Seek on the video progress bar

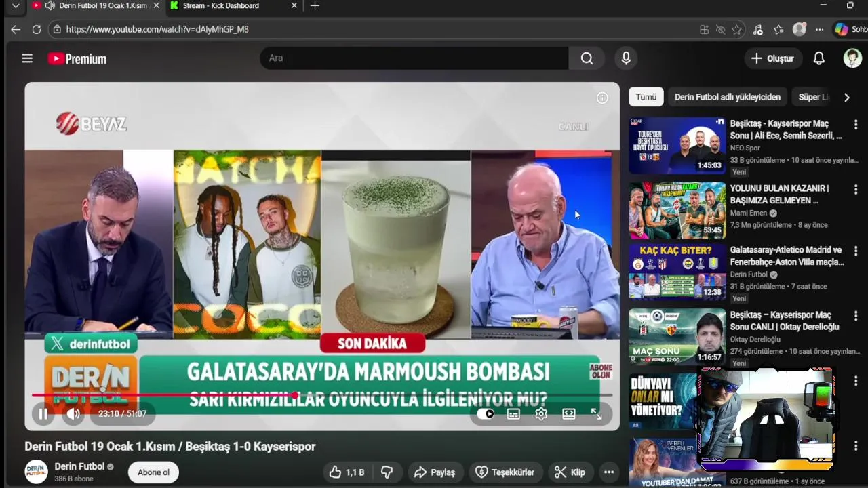point(322,395)
